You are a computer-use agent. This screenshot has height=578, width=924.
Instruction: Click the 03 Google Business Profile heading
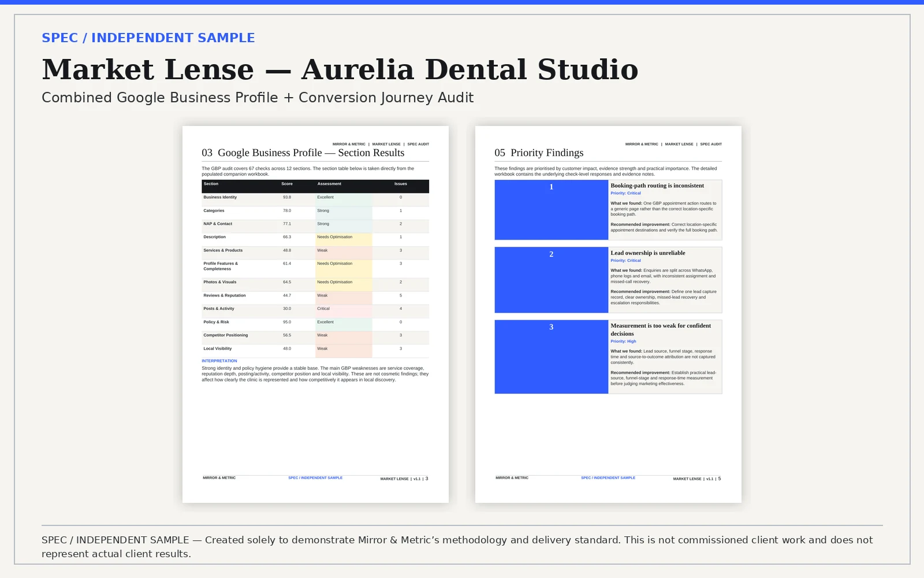tap(303, 153)
